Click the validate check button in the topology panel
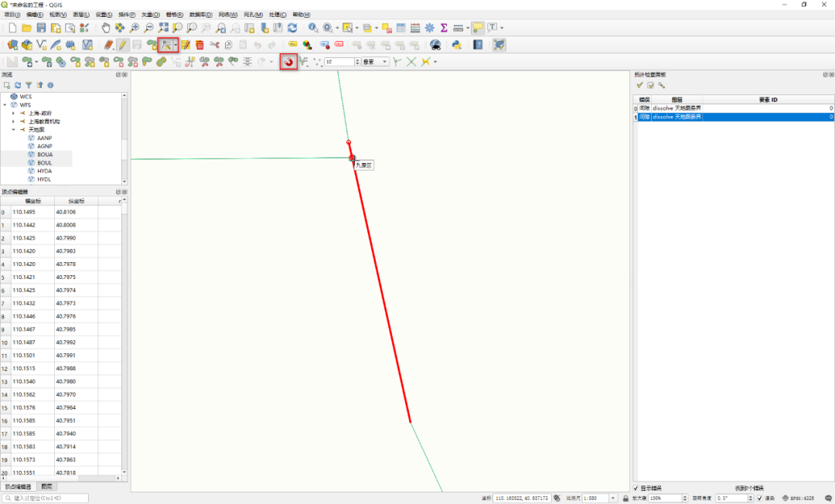 click(x=639, y=84)
